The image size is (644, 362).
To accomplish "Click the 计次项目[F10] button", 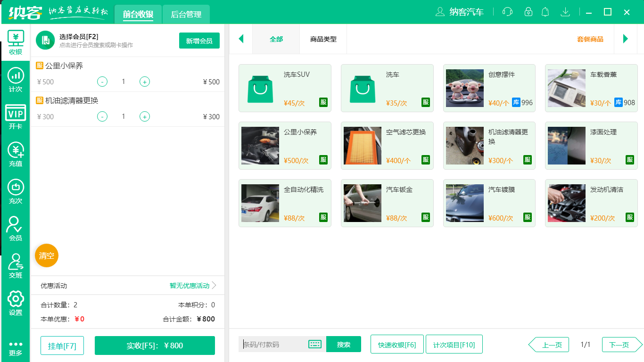I will (x=454, y=344).
